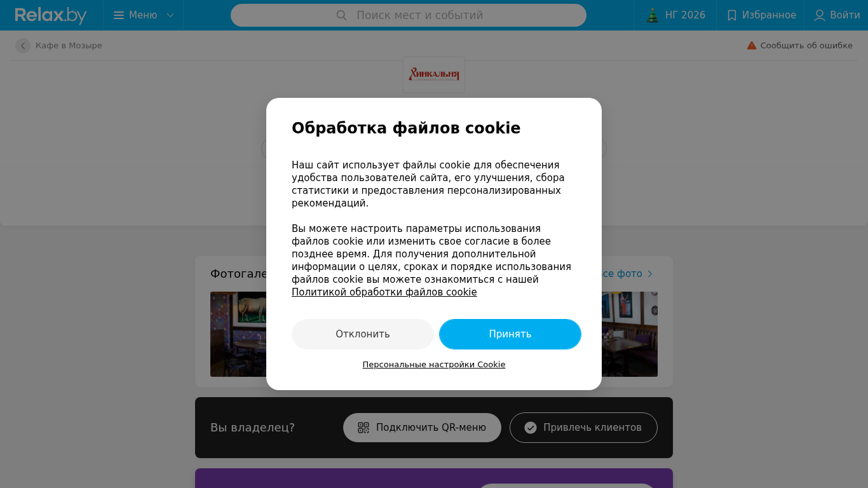This screenshot has height=488, width=868.
Task: Open Избранное bookmark icon
Action: coord(731,15)
